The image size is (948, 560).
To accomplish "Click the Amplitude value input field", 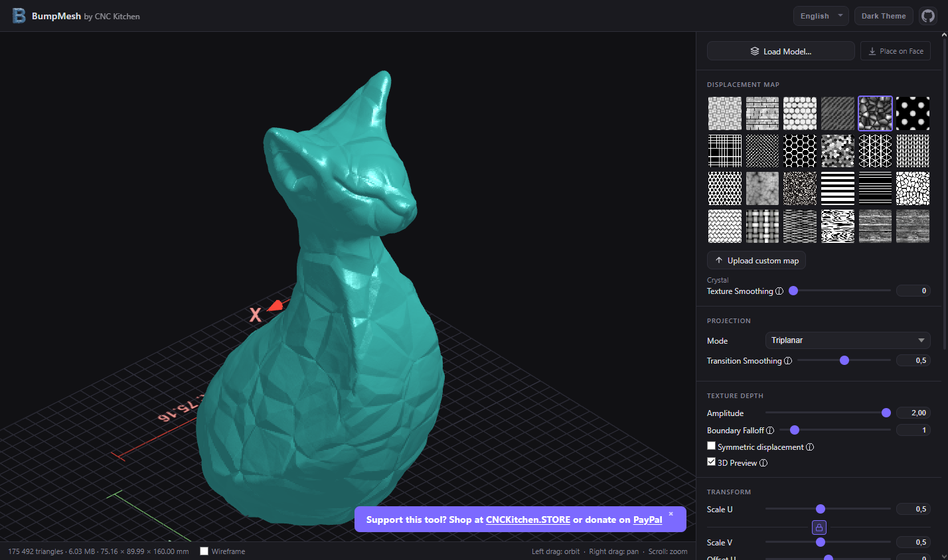I will tap(913, 413).
